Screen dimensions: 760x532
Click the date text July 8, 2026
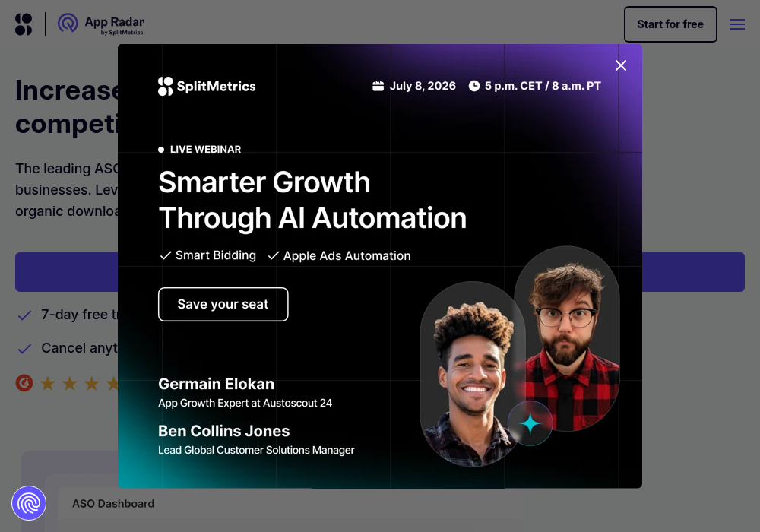tap(423, 86)
